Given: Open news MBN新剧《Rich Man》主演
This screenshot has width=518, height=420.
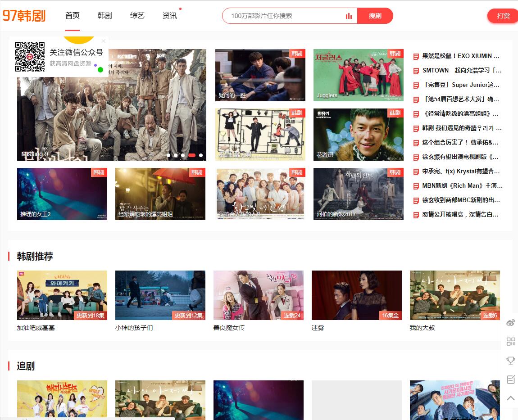Looking at the screenshot, I should (x=462, y=185).
